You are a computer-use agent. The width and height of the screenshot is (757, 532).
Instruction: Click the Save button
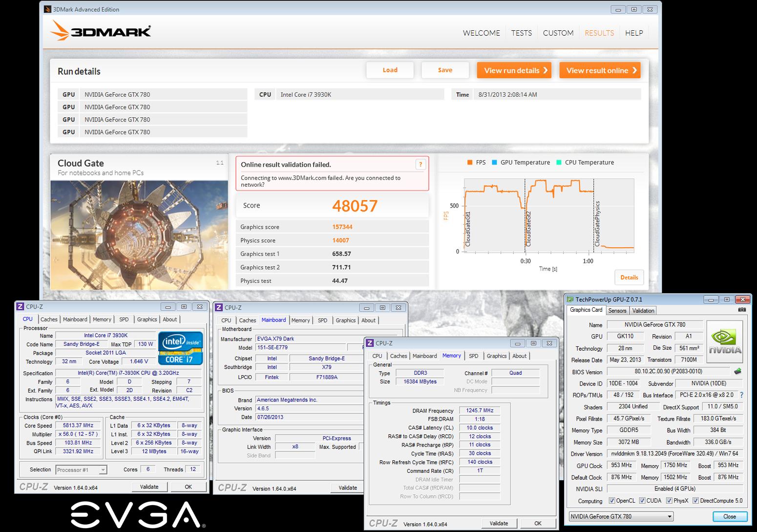(445, 70)
